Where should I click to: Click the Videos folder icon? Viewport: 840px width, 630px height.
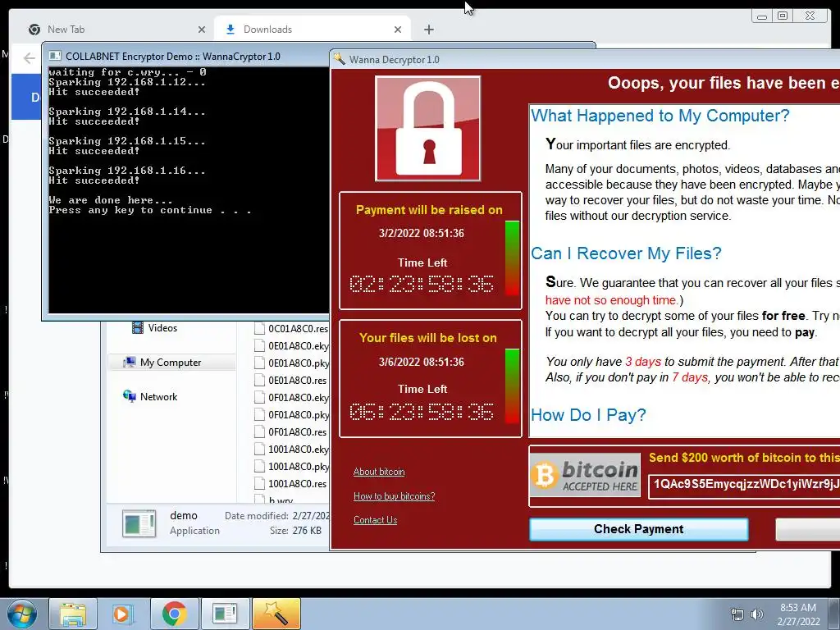point(138,328)
